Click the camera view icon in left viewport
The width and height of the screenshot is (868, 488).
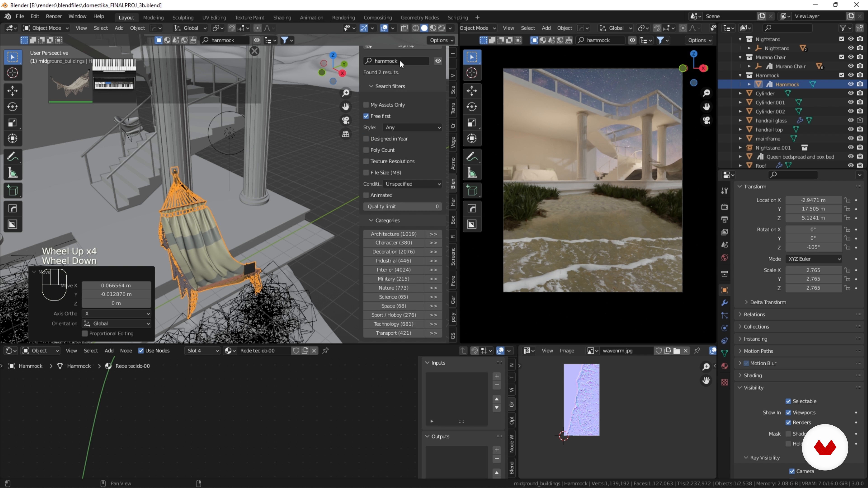pos(346,120)
